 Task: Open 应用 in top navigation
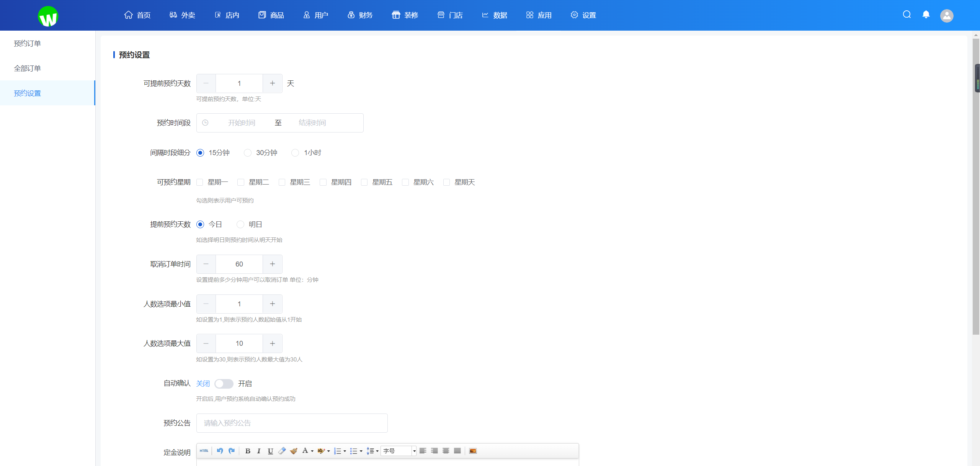point(539,15)
